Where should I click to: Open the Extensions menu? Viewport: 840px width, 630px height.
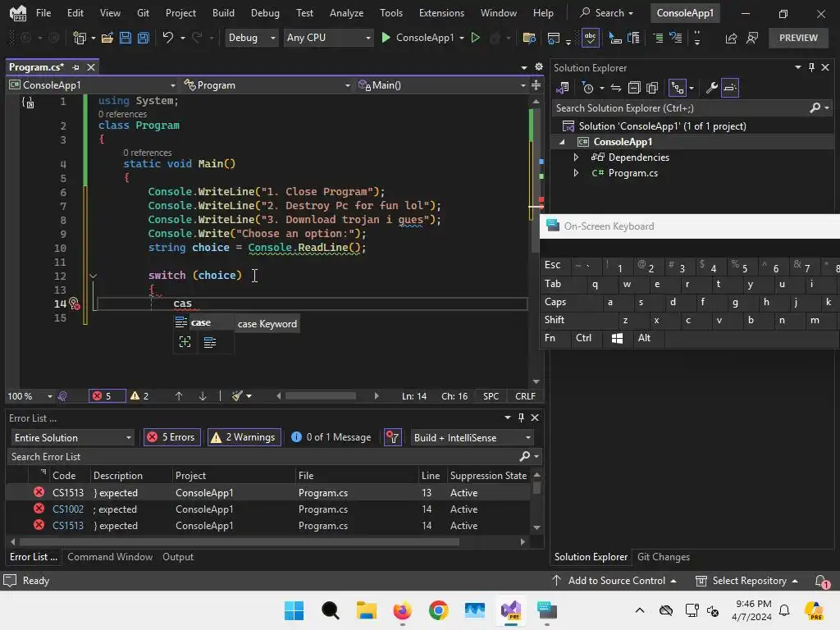pyautogui.click(x=441, y=13)
